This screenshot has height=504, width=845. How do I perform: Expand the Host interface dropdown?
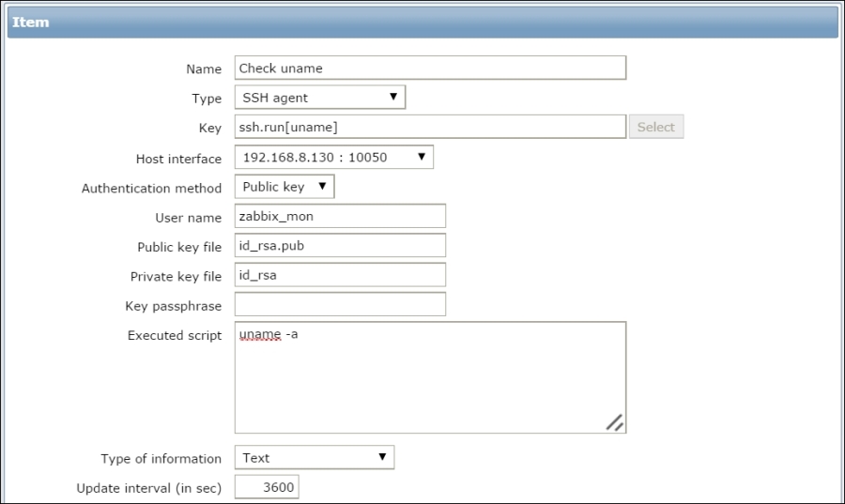(x=333, y=158)
